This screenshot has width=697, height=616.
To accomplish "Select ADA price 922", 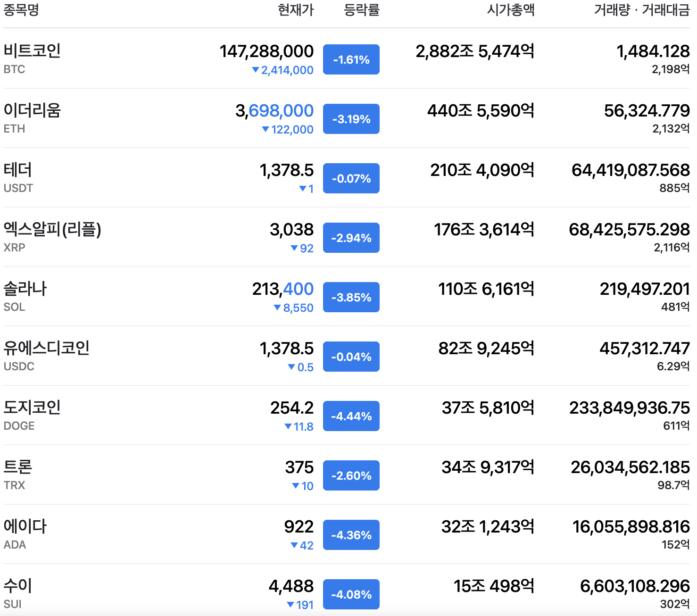I will (299, 526).
